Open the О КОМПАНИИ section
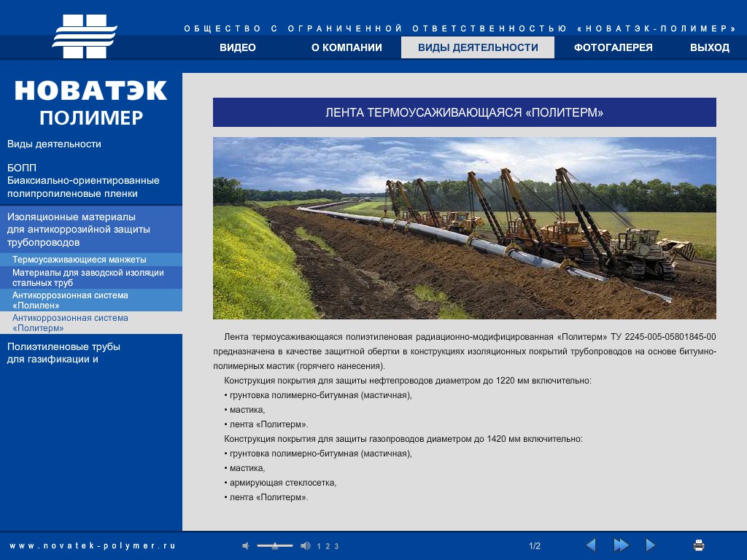This screenshot has width=747, height=560. click(x=347, y=47)
